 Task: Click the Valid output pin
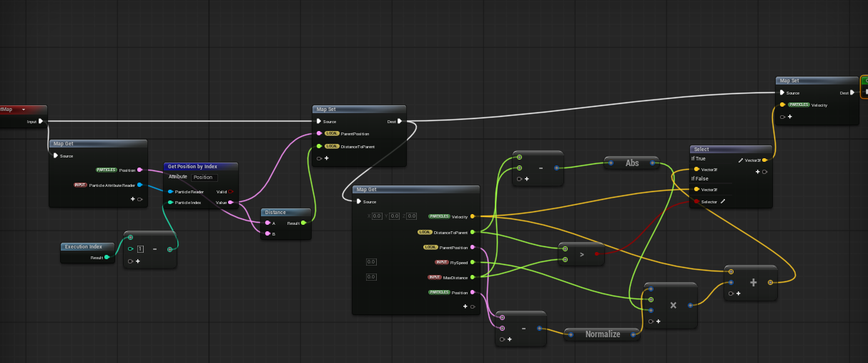pyautogui.click(x=230, y=192)
